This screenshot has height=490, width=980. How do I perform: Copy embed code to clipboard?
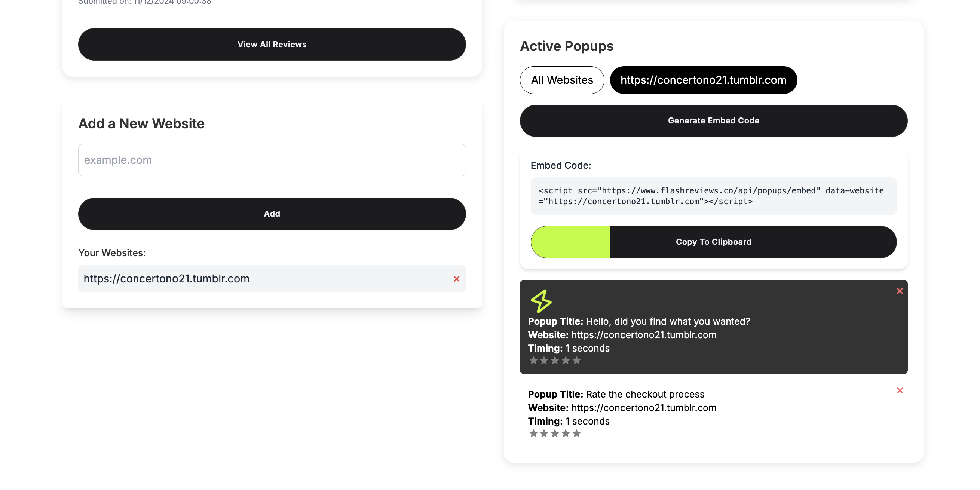[713, 242]
